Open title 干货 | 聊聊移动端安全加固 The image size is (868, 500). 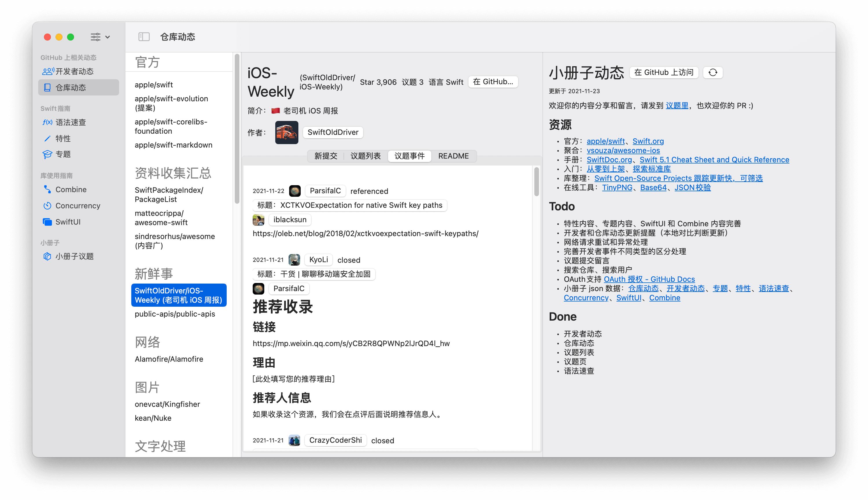pos(314,274)
